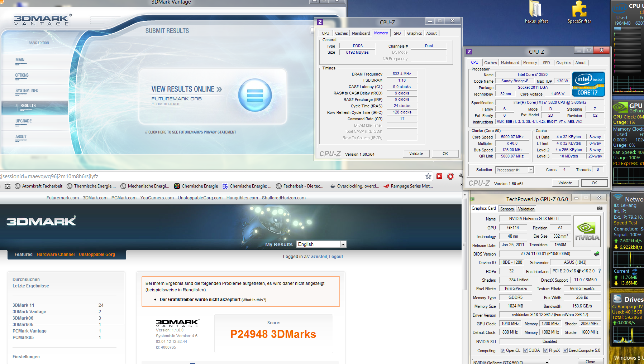This screenshot has width=644, height=364.
Task: Click OK in the CPU-Z CPU window
Action: coord(594,183)
